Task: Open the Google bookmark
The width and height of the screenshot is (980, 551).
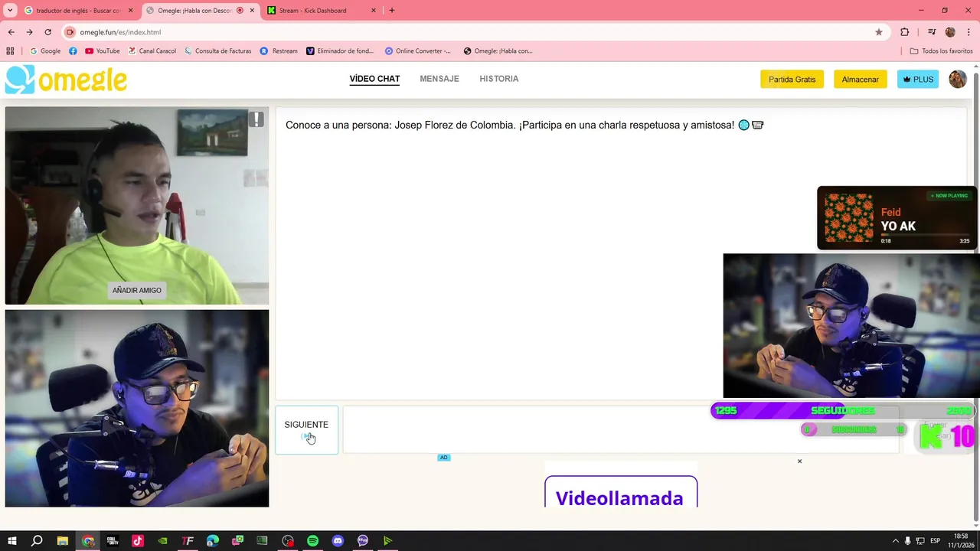Action: [45, 51]
